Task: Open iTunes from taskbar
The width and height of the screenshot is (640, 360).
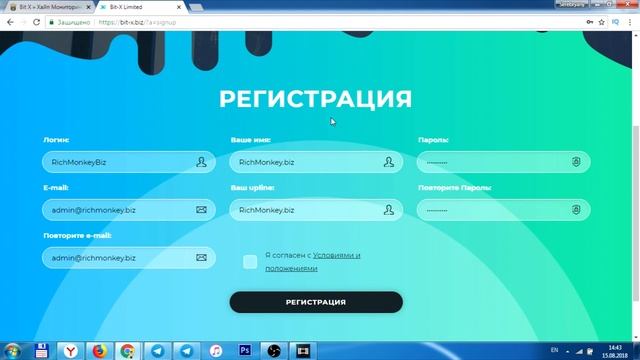Action: pyautogui.click(x=216, y=351)
